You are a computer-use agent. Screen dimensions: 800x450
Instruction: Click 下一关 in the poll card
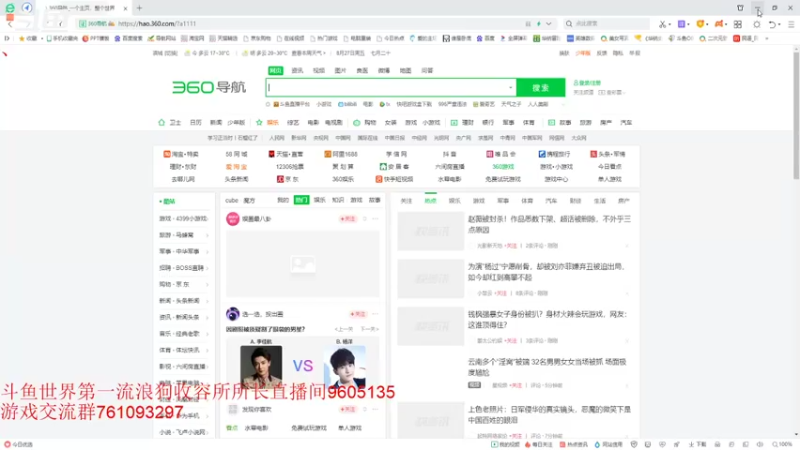369,329
